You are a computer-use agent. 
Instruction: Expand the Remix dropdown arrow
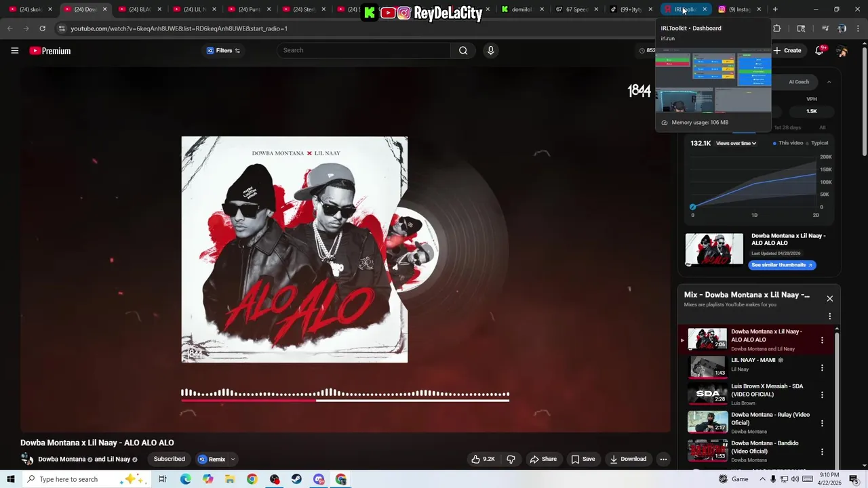pos(233,459)
